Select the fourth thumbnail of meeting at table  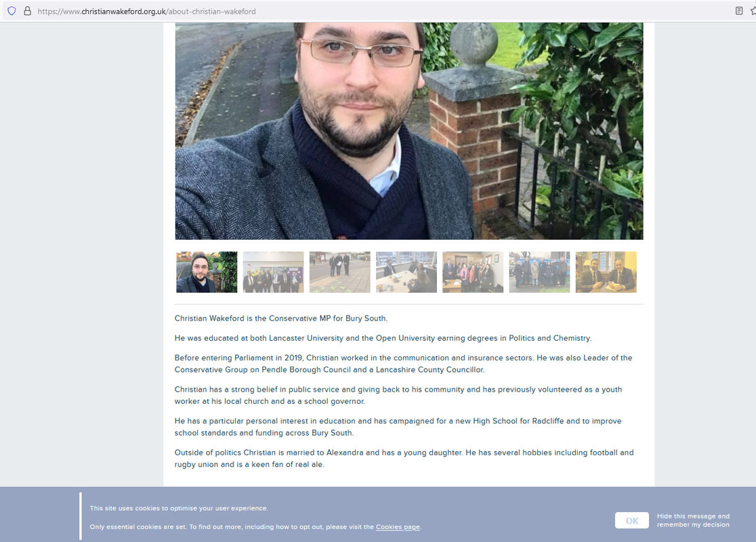point(406,272)
